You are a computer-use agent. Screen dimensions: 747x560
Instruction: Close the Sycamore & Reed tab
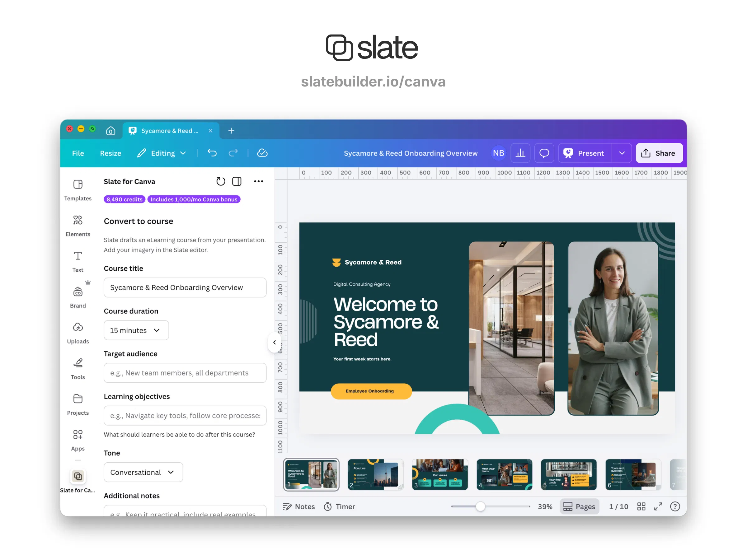[210, 131]
